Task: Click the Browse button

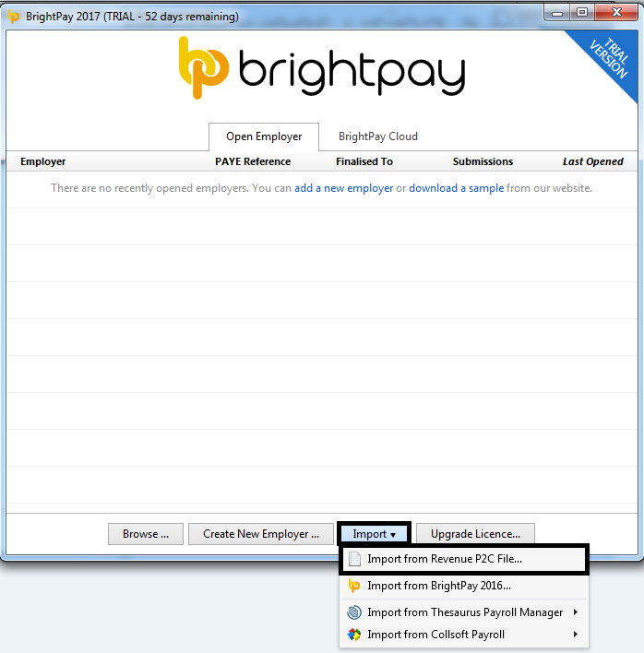Action: (146, 534)
